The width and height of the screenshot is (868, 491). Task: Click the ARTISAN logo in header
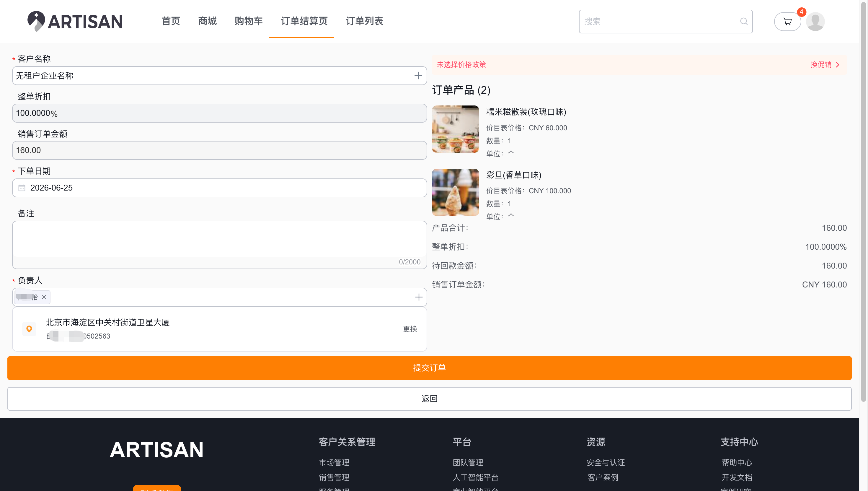pyautogui.click(x=75, y=21)
